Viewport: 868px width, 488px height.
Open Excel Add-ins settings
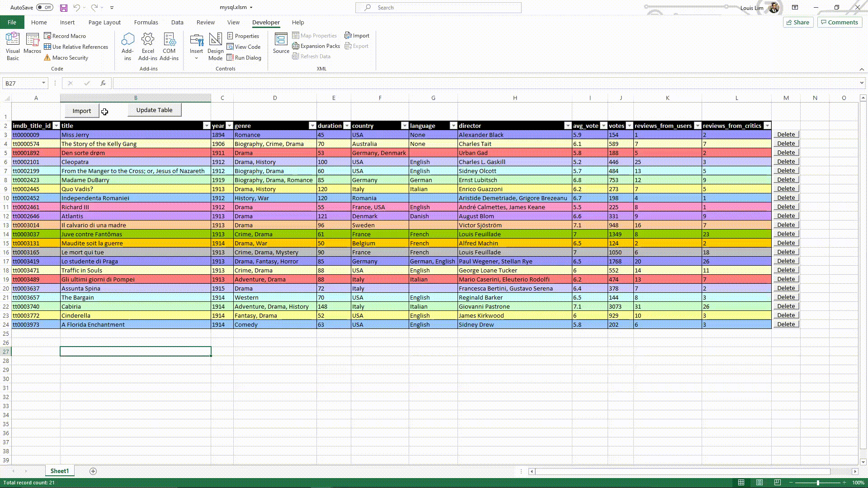pos(147,47)
